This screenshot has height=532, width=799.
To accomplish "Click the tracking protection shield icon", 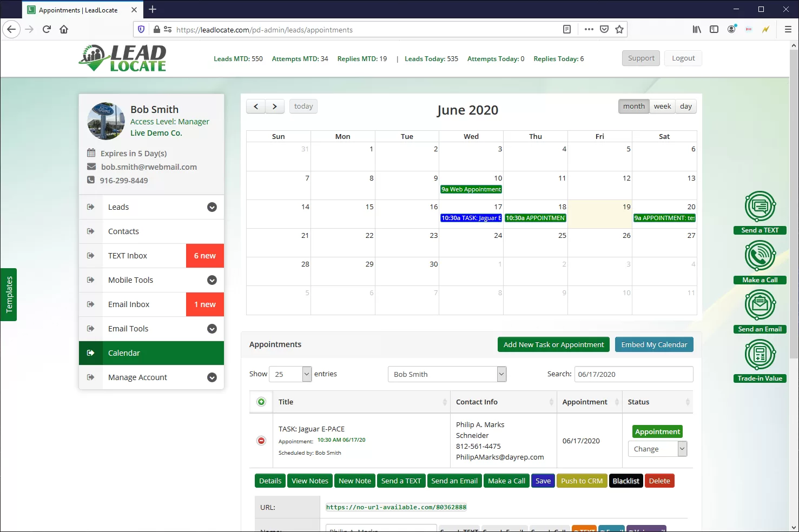I will [141, 29].
